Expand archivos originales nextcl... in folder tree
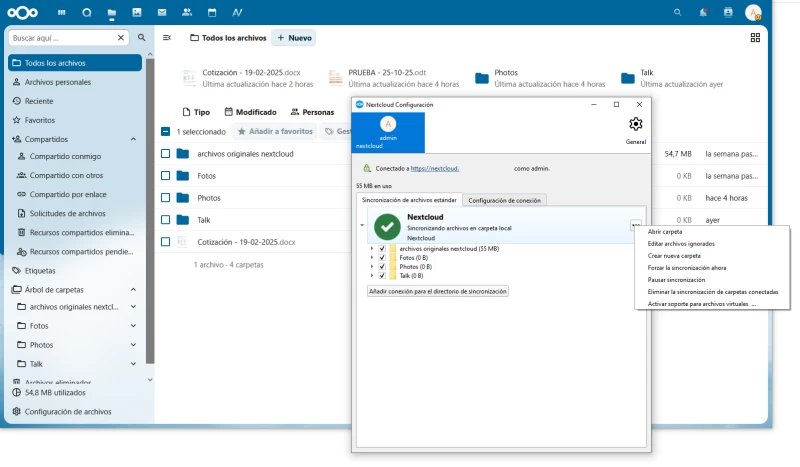 133,307
